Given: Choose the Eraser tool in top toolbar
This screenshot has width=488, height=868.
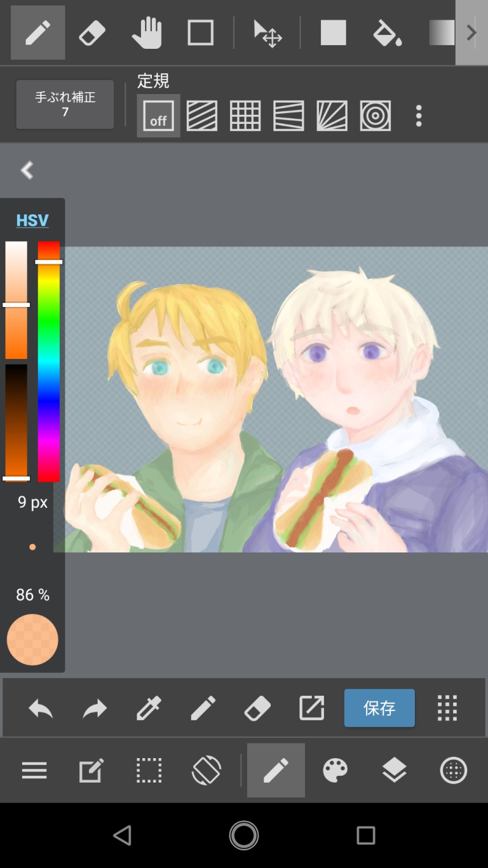Looking at the screenshot, I should point(92,32).
